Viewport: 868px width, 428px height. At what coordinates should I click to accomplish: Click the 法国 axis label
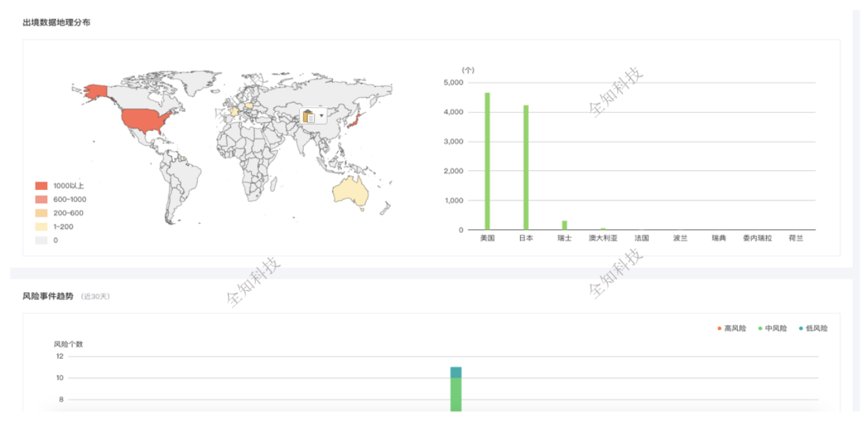[x=642, y=239]
